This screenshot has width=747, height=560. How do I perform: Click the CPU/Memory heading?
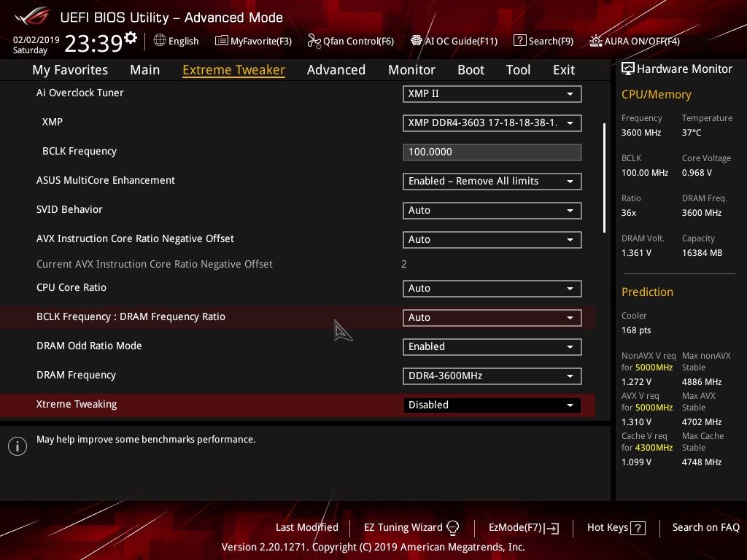[656, 94]
